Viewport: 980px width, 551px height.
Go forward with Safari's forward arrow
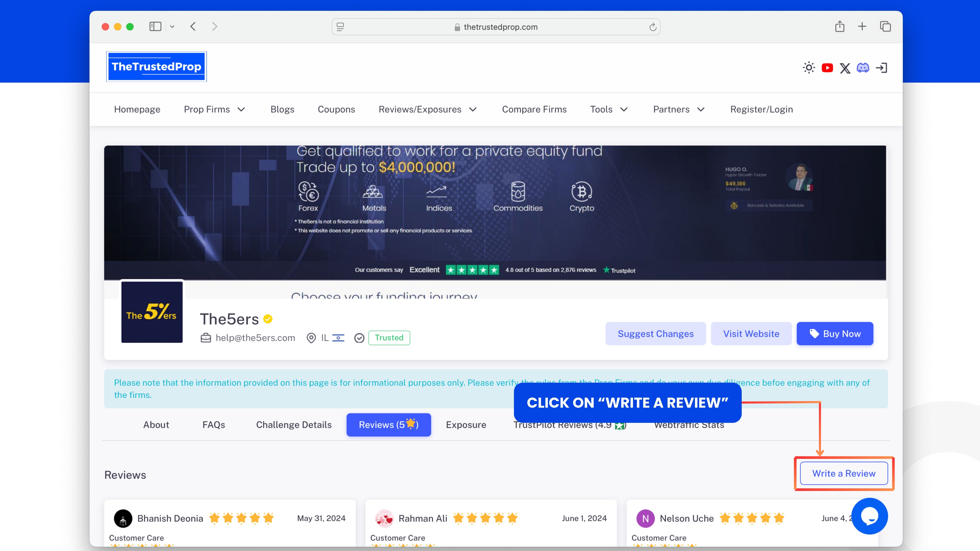point(215,27)
